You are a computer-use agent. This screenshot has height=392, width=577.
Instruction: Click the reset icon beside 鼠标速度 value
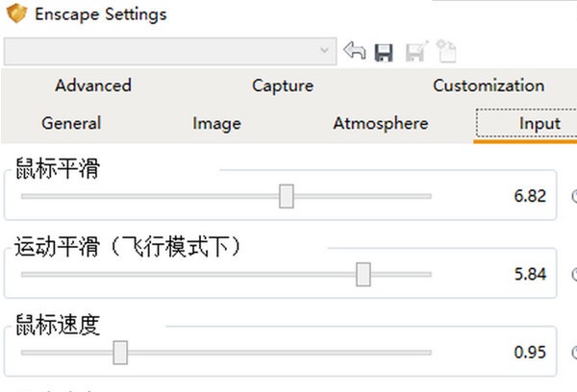point(574,352)
